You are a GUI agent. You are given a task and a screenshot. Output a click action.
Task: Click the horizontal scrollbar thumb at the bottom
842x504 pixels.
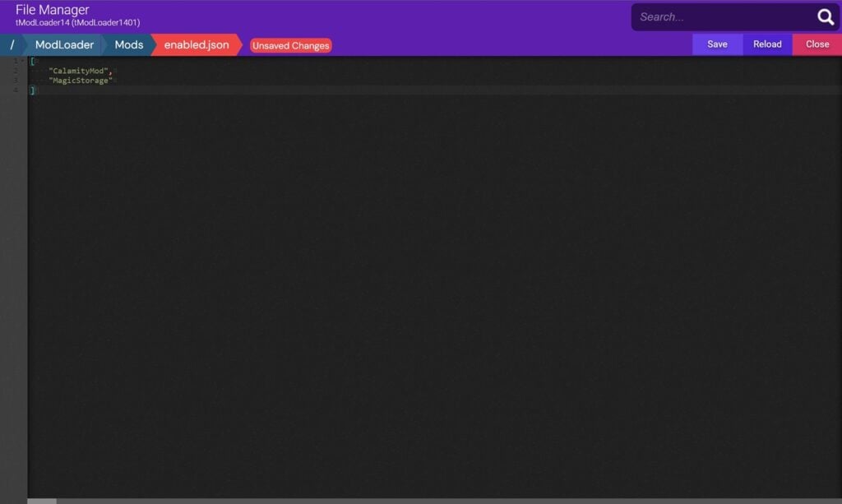click(x=42, y=502)
